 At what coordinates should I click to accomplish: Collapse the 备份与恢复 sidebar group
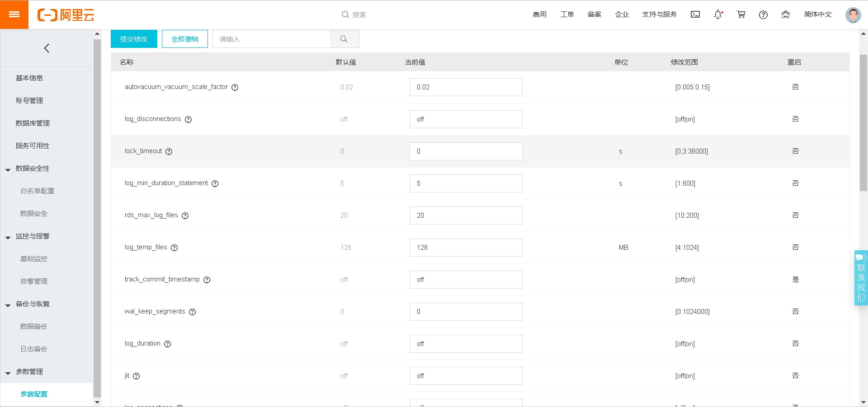coord(8,305)
